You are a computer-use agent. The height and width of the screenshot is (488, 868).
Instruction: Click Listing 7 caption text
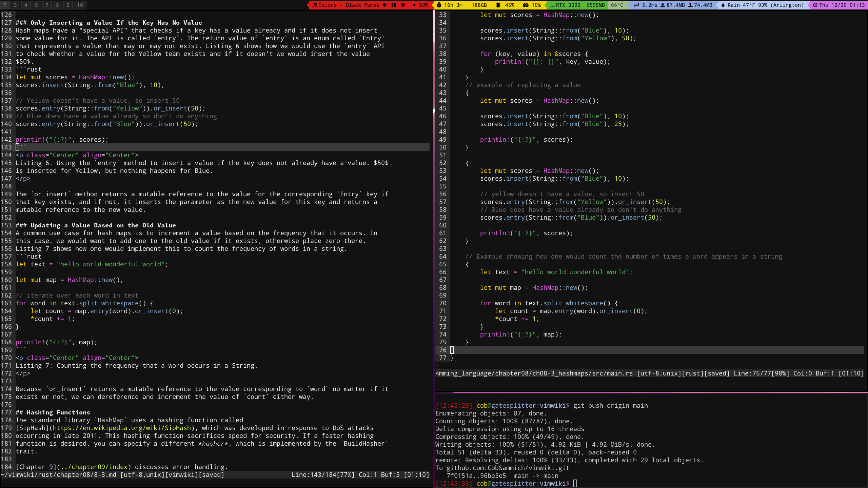pyautogui.click(x=137, y=366)
